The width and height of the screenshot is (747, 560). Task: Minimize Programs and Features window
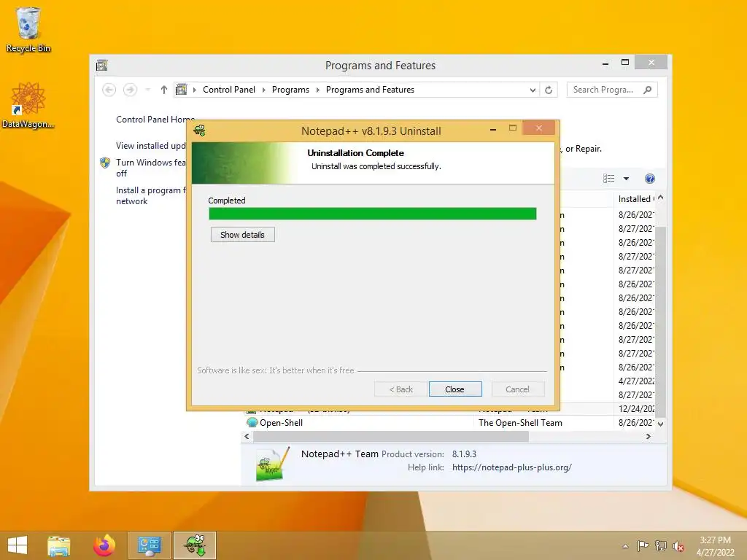[x=605, y=63]
